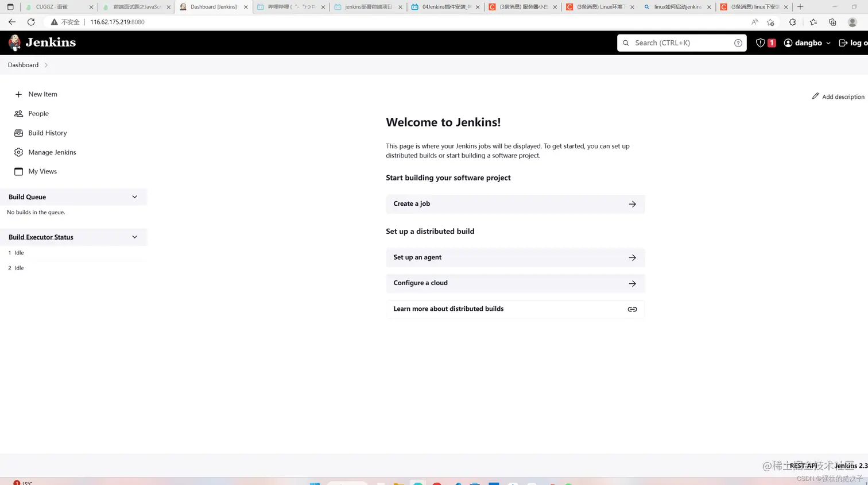Open Manage Jenkins settings
Viewport: 868px width, 485px height.
(52, 152)
